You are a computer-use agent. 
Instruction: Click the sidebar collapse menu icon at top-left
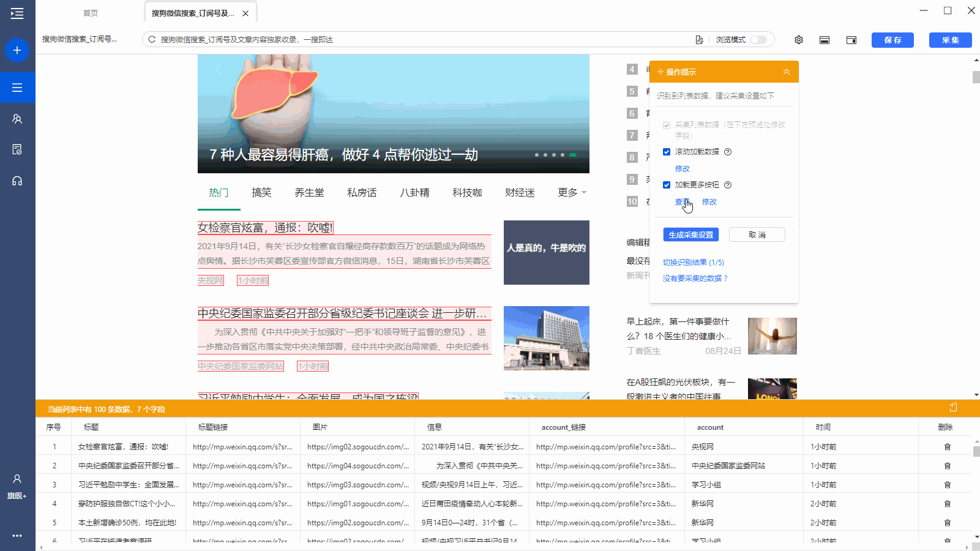[x=17, y=13]
